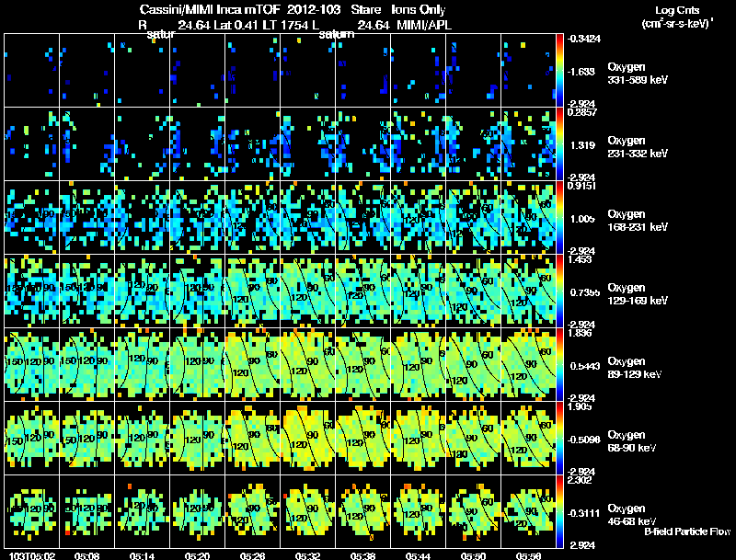736x560 pixels.
Task: Select the Oxygen 89-129 keV panel at 05:32
Action: click(x=308, y=364)
